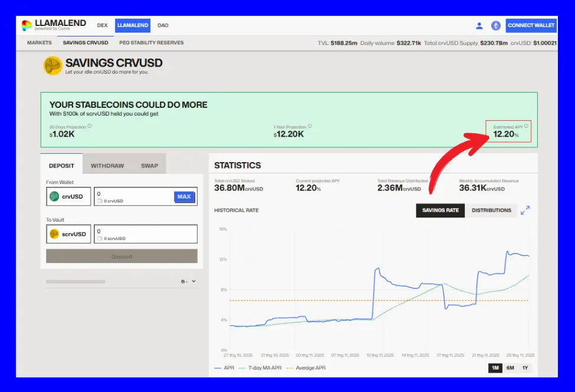Click the Ethereum network selector icon
This screenshot has height=392, width=575.
(495, 25)
